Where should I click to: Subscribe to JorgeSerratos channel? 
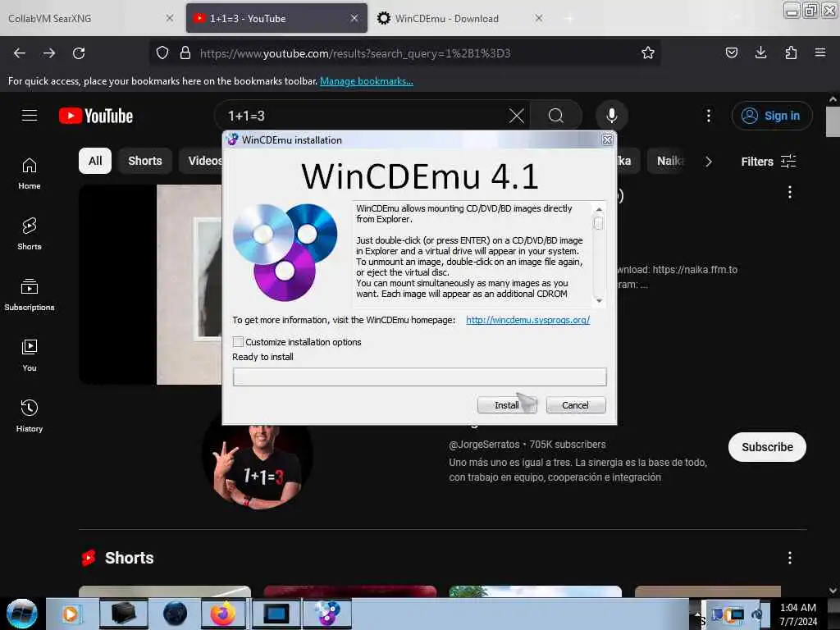pyautogui.click(x=767, y=447)
